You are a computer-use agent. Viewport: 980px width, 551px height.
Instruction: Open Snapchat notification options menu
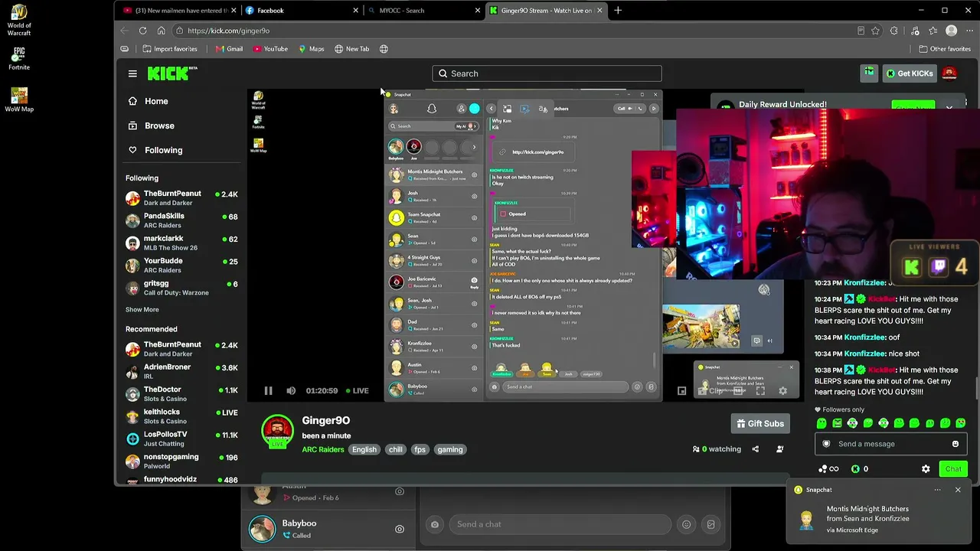(x=937, y=490)
